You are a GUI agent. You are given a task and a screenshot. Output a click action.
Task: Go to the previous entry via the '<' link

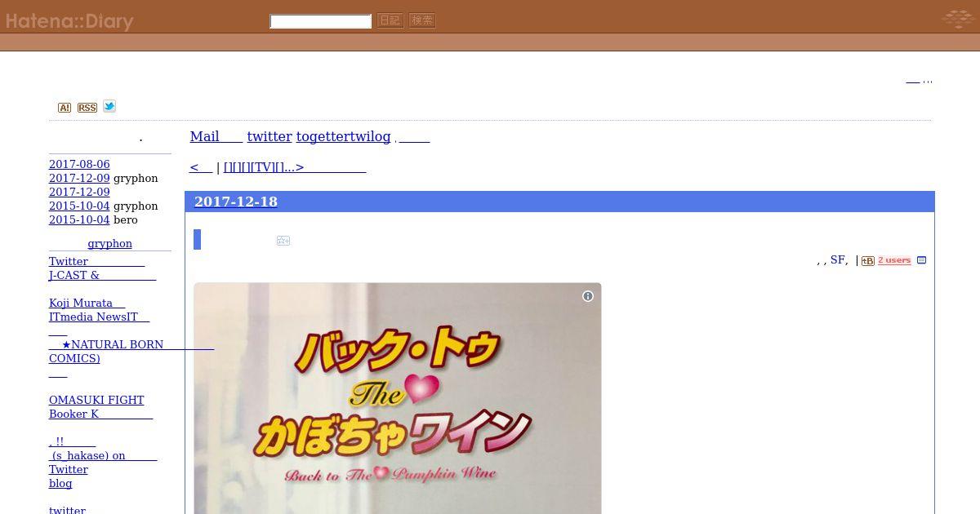(x=201, y=167)
